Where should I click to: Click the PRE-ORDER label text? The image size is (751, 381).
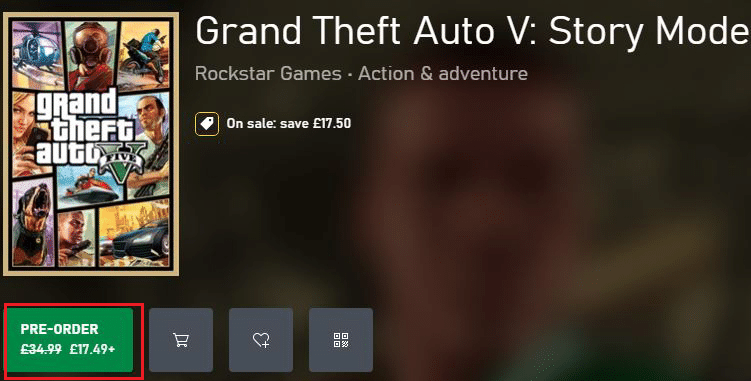59,329
